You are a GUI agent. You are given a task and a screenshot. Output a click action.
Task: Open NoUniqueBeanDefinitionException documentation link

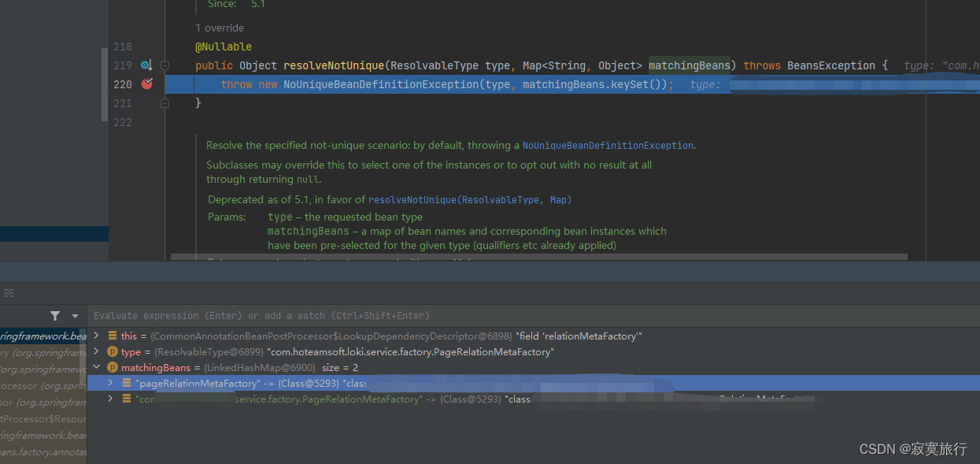point(607,145)
